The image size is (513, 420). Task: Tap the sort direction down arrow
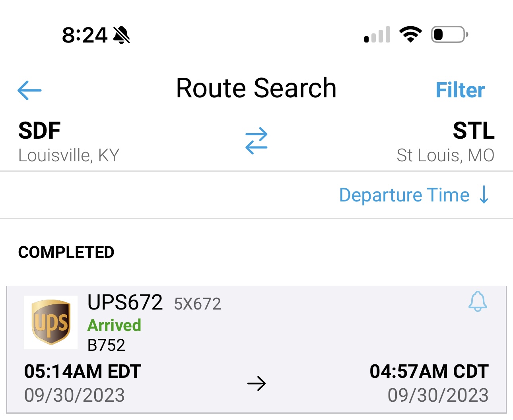pyautogui.click(x=484, y=195)
